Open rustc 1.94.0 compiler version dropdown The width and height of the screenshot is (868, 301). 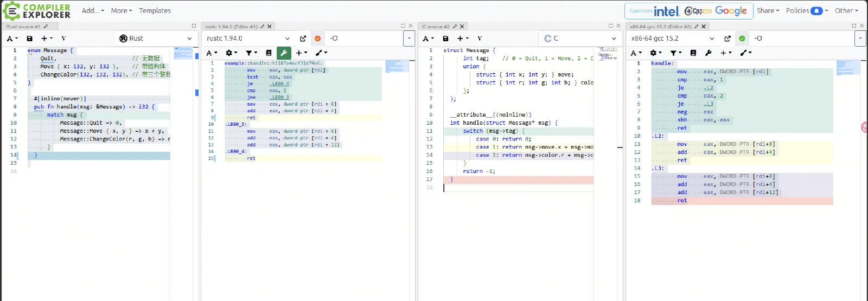tap(248, 39)
